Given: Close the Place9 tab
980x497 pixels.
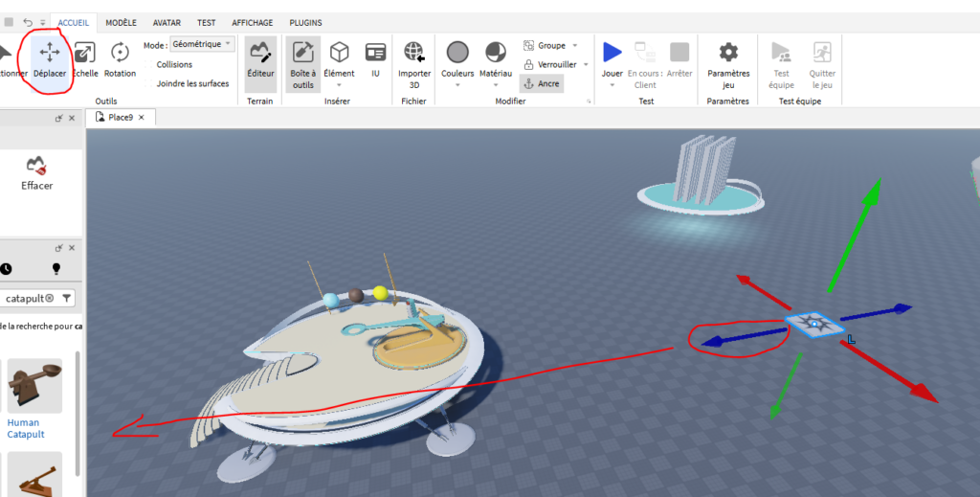Looking at the screenshot, I should click(142, 118).
